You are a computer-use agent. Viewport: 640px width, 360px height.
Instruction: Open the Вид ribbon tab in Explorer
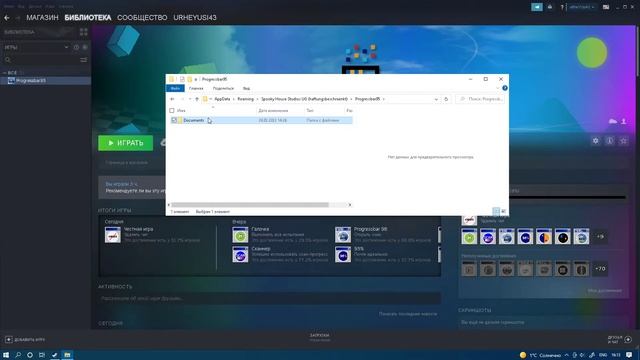tap(247, 88)
